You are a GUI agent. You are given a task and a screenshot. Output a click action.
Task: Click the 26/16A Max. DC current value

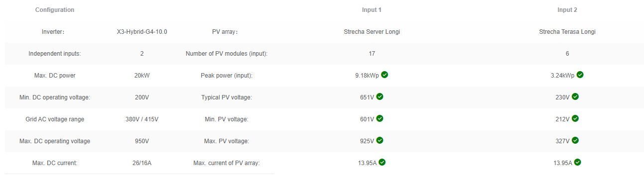tap(142, 163)
